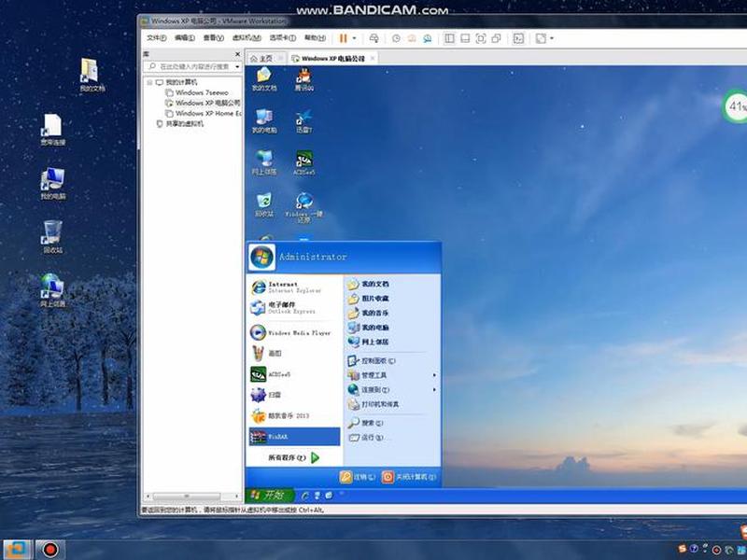
Task: Open Internet Explorer from the Start menu
Action: click(x=294, y=287)
